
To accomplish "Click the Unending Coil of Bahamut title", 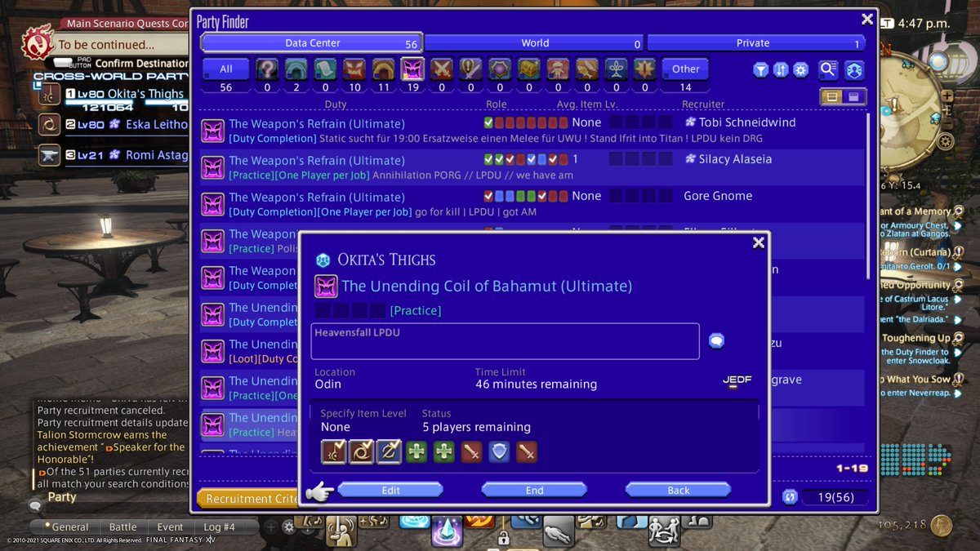I will point(487,286).
